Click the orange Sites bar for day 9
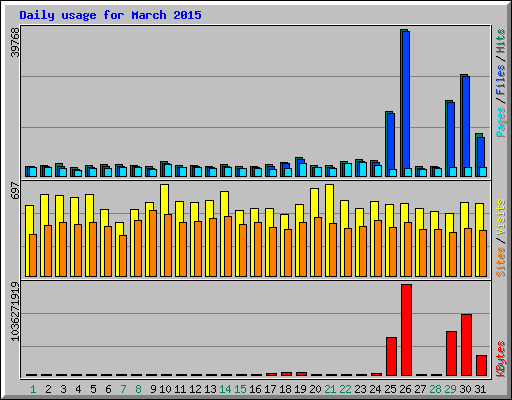This screenshot has height=400, width=512. point(153,243)
